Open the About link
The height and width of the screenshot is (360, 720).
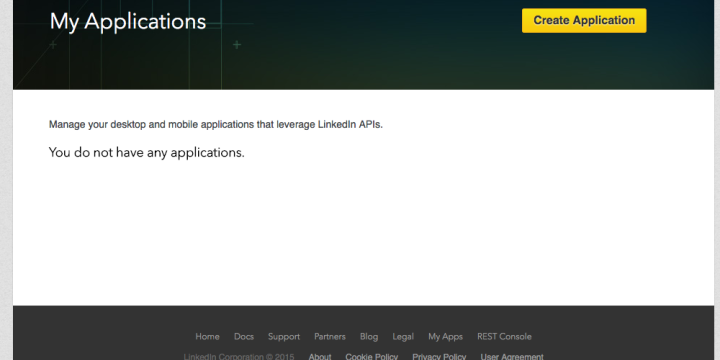point(320,356)
